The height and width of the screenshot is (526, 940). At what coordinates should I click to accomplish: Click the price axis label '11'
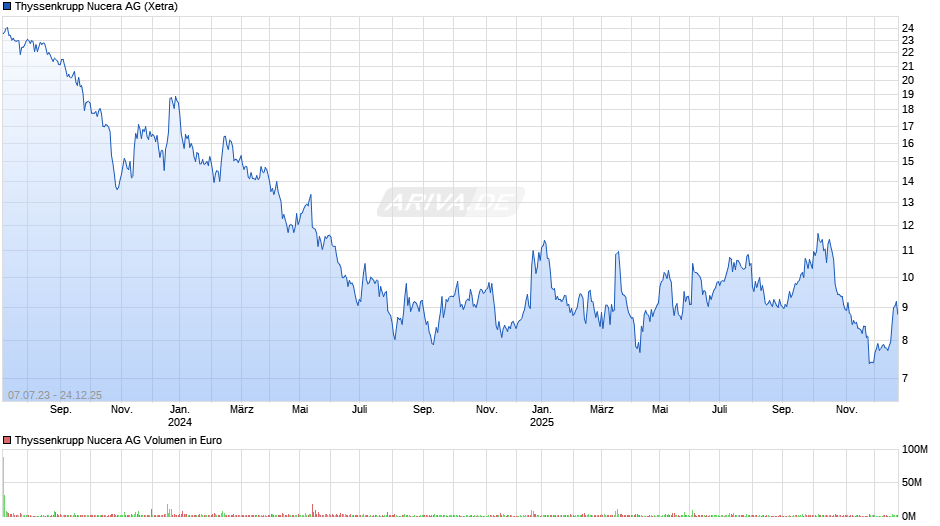(908, 251)
